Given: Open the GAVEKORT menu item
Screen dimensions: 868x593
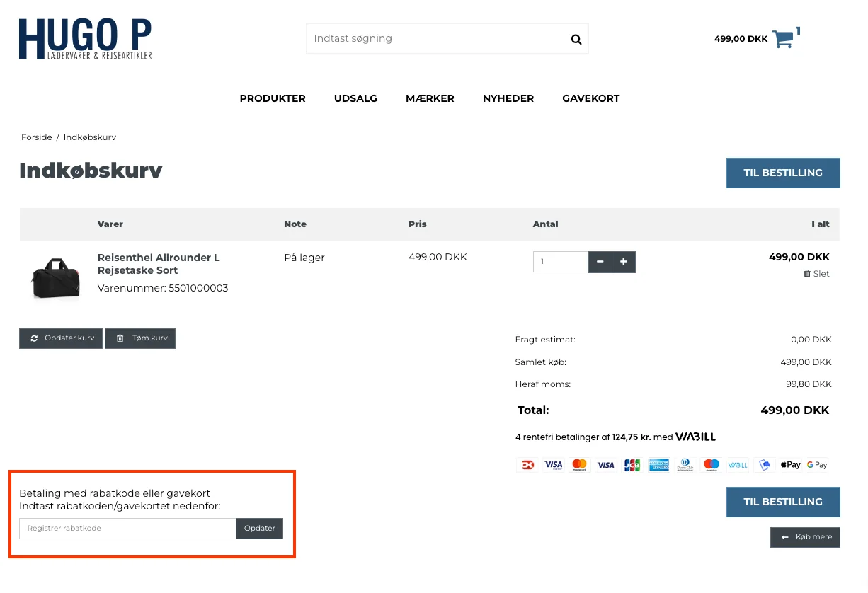Looking at the screenshot, I should click(590, 98).
